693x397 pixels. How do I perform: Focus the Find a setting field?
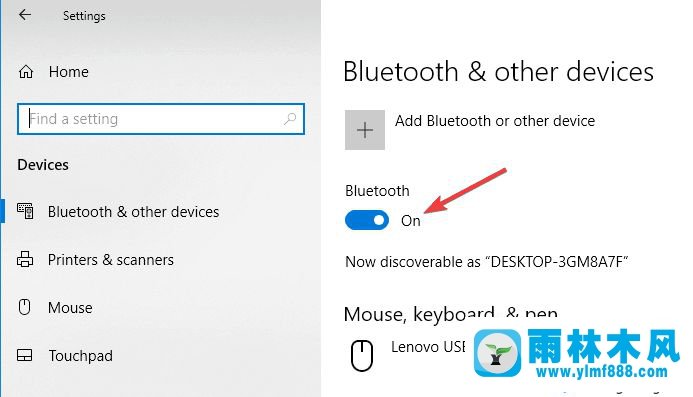[x=161, y=119]
